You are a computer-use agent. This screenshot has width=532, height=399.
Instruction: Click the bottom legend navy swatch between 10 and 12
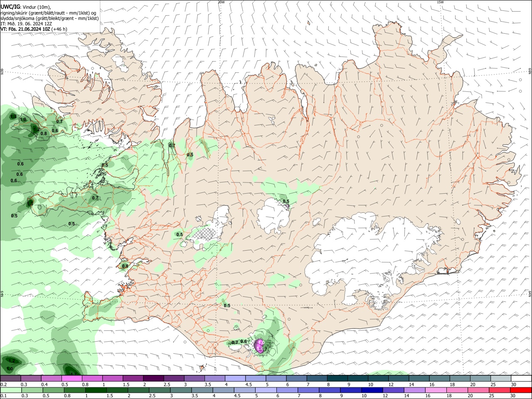click(x=372, y=390)
